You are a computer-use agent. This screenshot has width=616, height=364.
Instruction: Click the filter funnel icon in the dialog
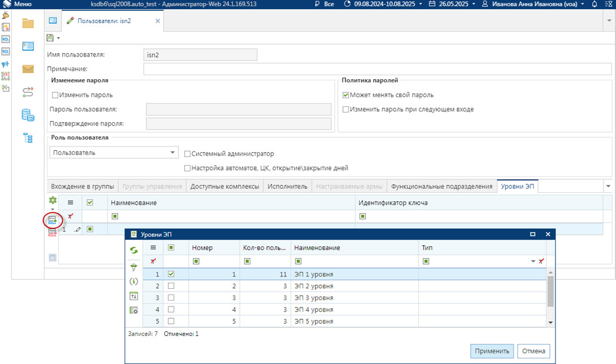(x=133, y=267)
